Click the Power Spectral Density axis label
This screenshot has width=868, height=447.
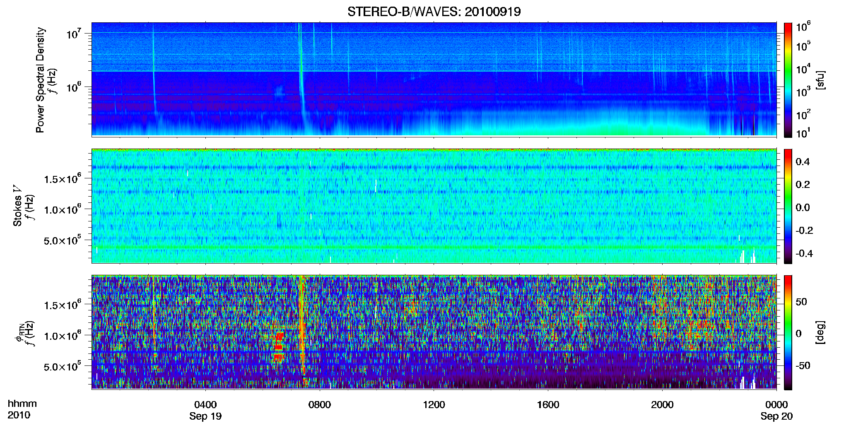tap(40, 80)
